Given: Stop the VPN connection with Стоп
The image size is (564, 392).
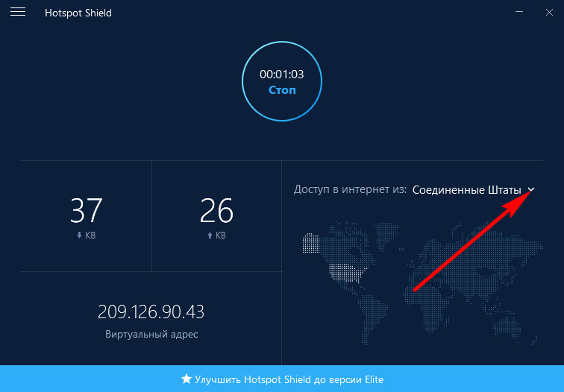Looking at the screenshot, I should click(282, 81).
